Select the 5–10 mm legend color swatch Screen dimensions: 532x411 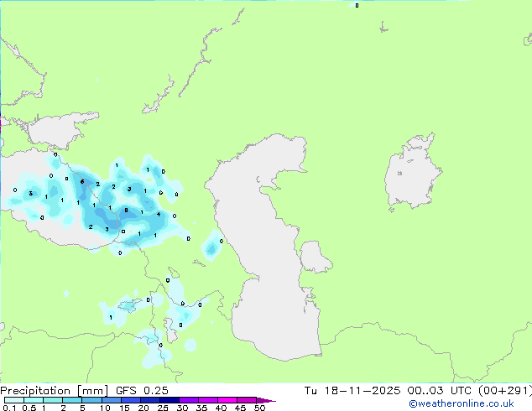click(91, 400)
